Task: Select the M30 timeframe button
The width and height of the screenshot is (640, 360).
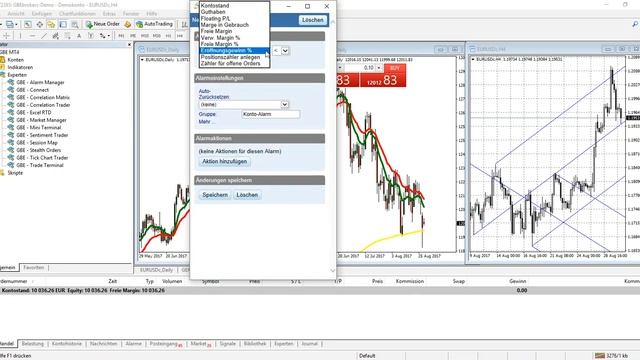Action: [x=157, y=36]
